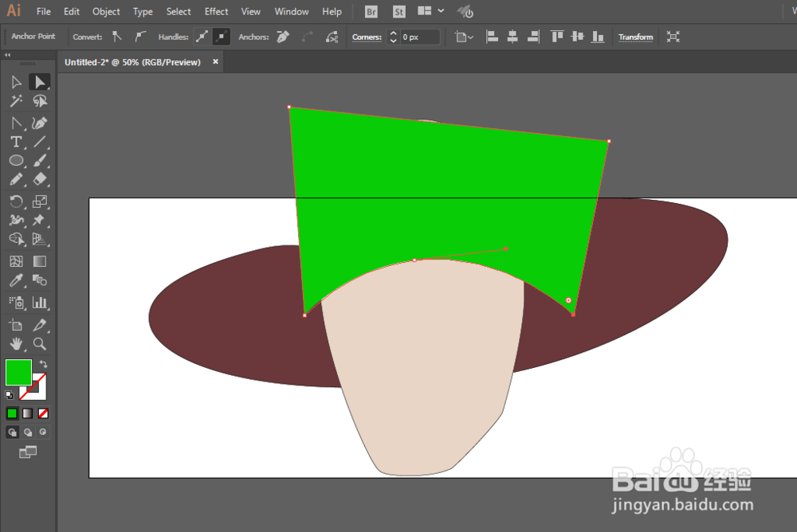Horizontal align right button
Image resolution: width=797 pixels, height=532 pixels.
tap(532, 37)
